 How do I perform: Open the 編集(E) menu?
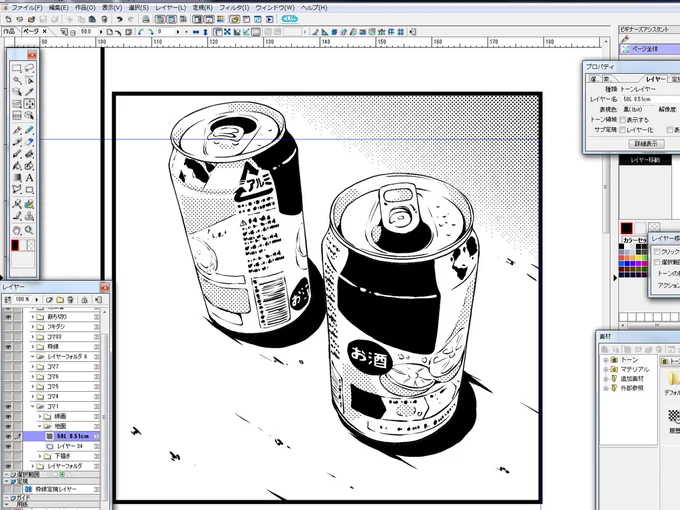pyautogui.click(x=59, y=8)
